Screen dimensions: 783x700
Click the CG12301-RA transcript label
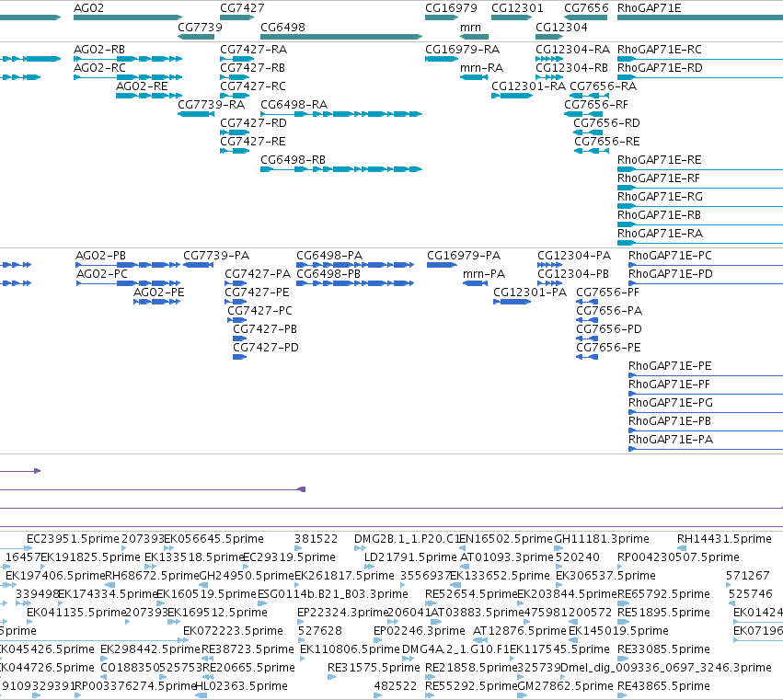(528, 86)
